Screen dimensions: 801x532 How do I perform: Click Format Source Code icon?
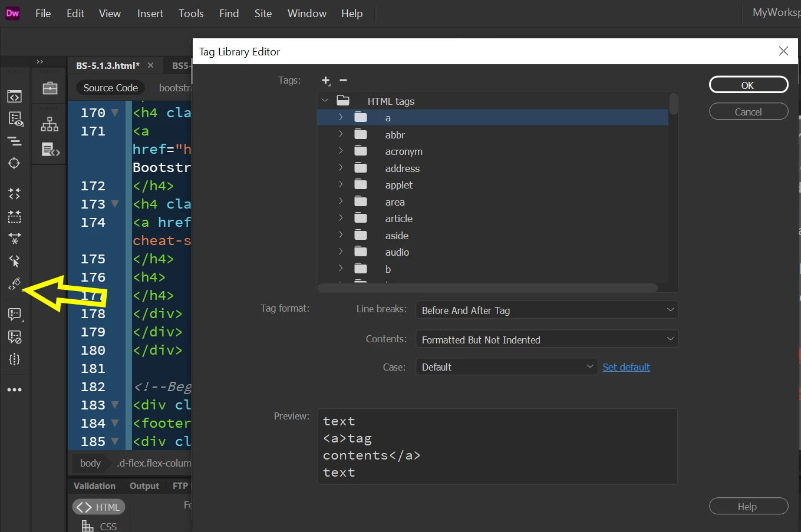click(x=14, y=285)
